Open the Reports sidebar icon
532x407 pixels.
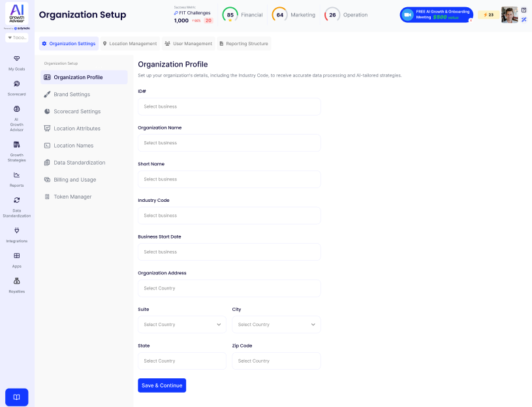tap(16, 175)
